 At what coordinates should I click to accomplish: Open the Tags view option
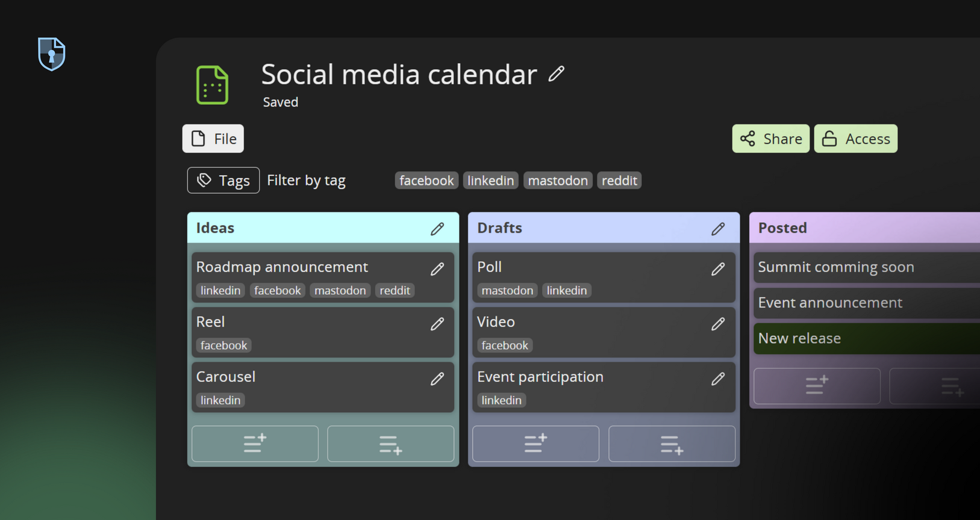[x=223, y=181]
